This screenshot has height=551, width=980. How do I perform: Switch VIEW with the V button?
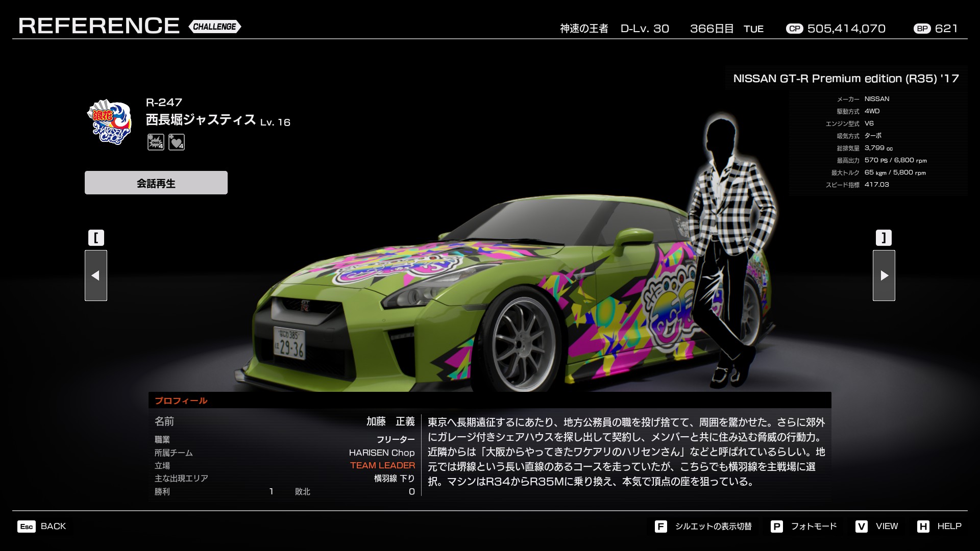[x=862, y=527]
